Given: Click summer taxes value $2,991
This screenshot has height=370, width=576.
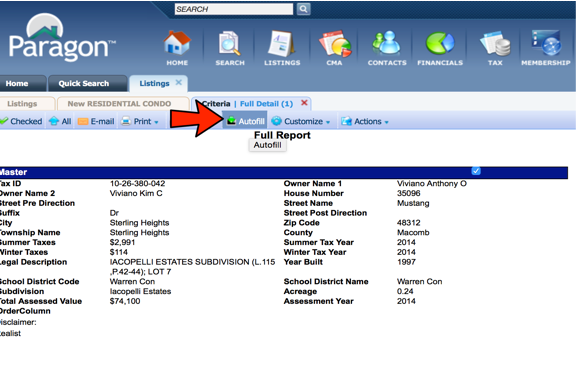Looking at the screenshot, I should (x=122, y=242).
